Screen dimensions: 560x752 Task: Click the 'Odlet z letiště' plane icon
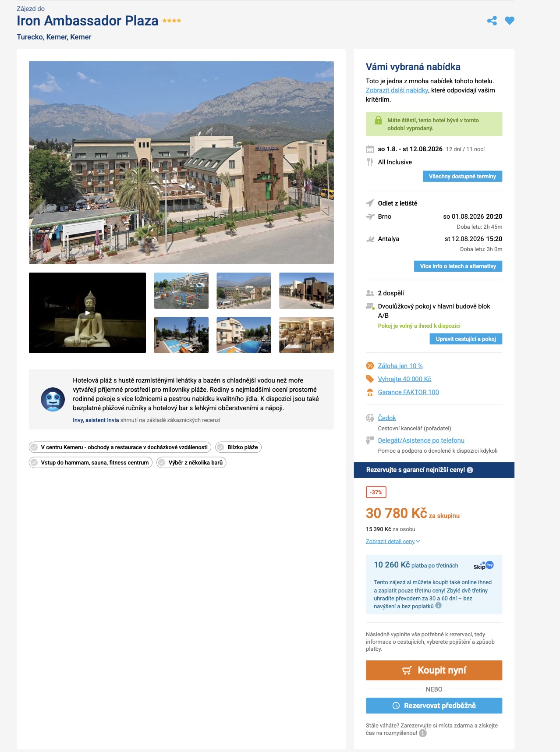point(370,203)
